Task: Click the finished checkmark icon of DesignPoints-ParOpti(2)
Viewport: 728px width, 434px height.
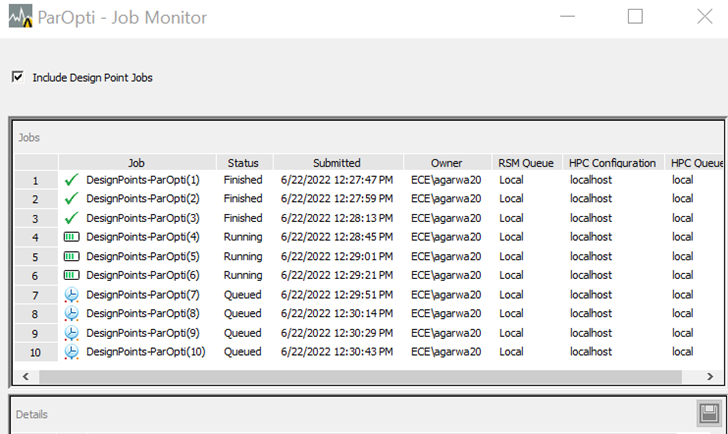Action: tap(71, 199)
